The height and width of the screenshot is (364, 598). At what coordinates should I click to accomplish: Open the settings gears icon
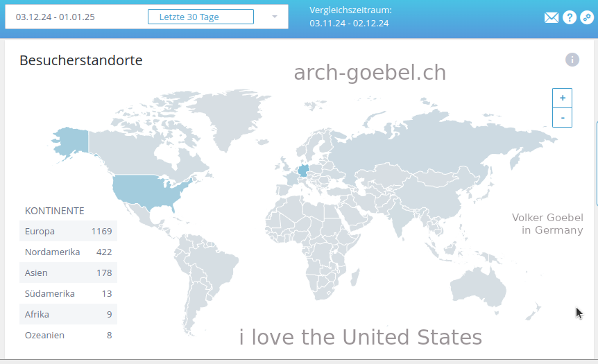[x=587, y=17]
